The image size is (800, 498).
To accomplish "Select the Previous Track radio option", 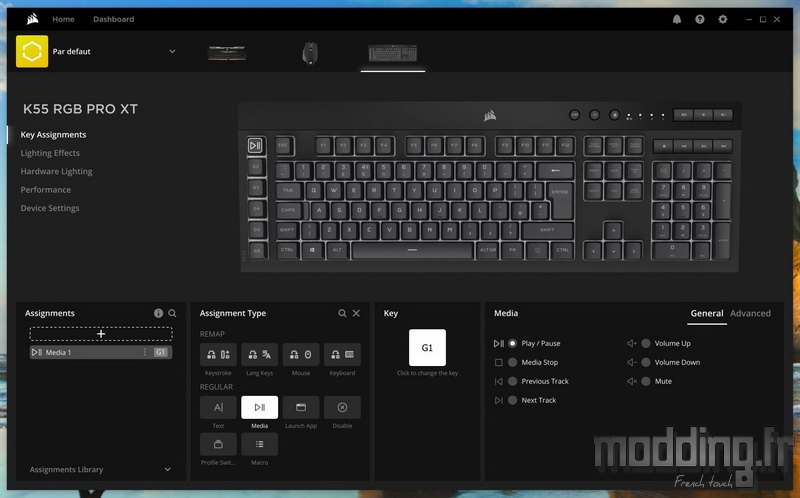I will [512, 381].
